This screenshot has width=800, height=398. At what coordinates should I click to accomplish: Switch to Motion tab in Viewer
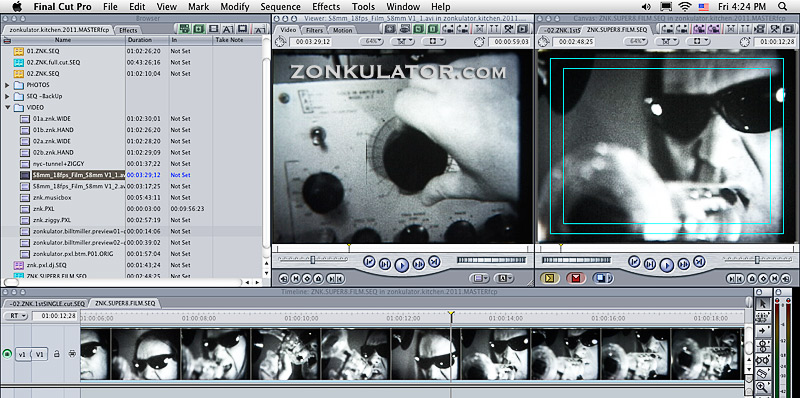342,30
